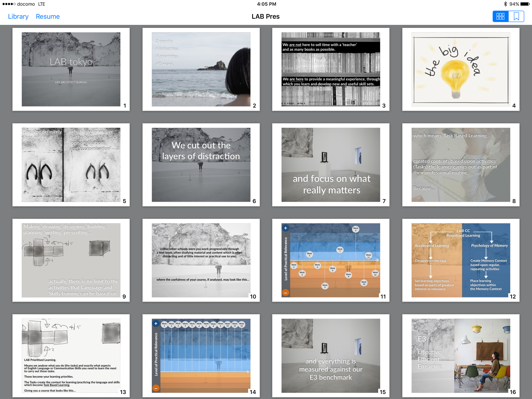This screenshot has height=399, width=532.
Task: Open E3 benchmark slide 15
Action: coord(331,356)
